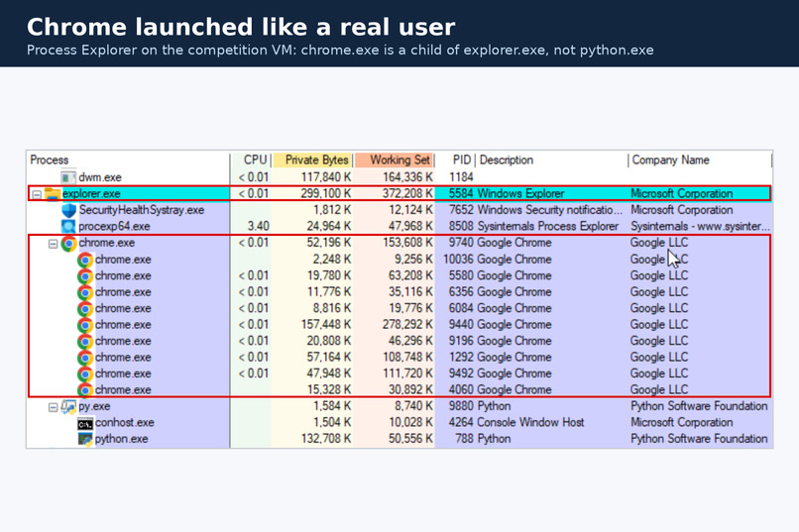Click private bytes value 299,100 K
Viewport: 799px width, 532px height.
[325, 193]
